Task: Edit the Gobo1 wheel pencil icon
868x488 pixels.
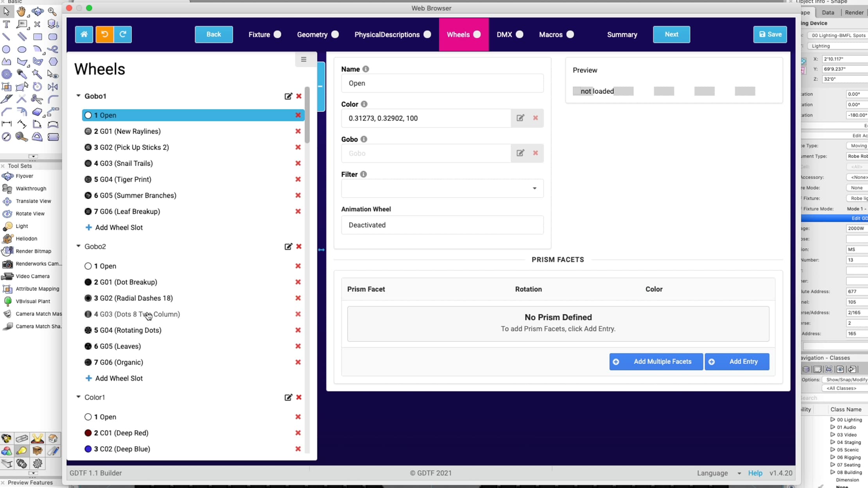Action: click(288, 96)
